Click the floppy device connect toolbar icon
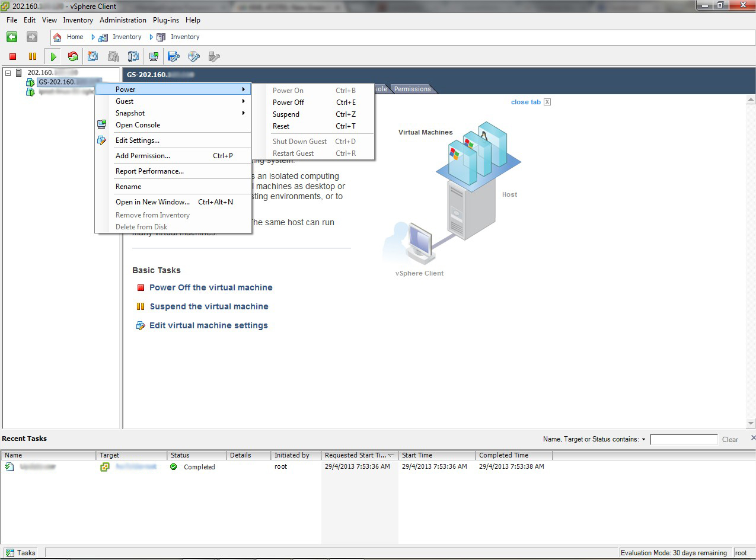756x560 pixels. point(174,57)
